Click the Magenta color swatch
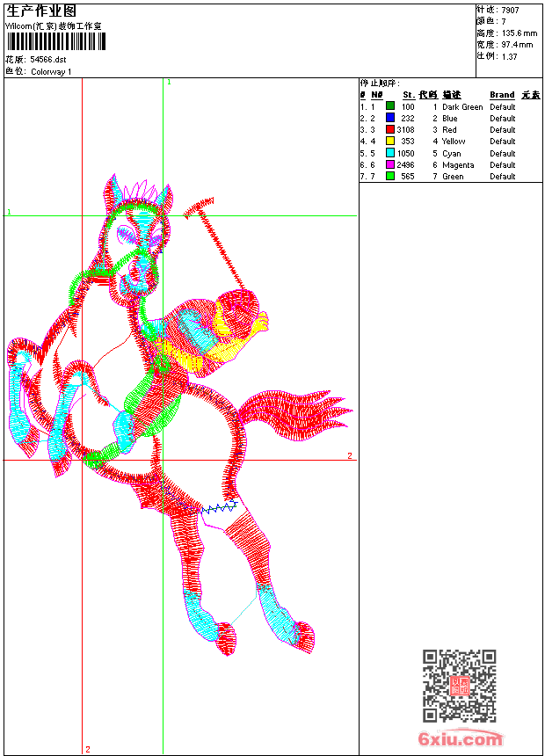The width and height of the screenshot is (545, 756). tap(390, 164)
